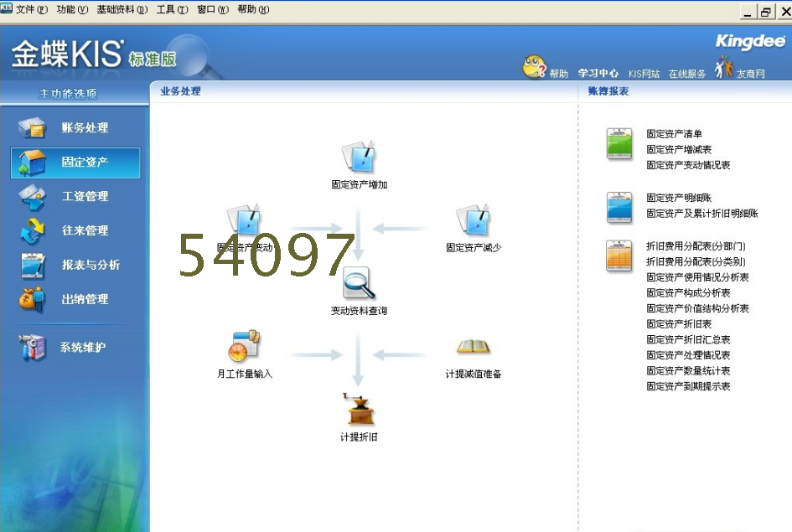The image size is (792, 532).
Task: Open 月工作量输入 calendar icon
Action: tap(245, 346)
